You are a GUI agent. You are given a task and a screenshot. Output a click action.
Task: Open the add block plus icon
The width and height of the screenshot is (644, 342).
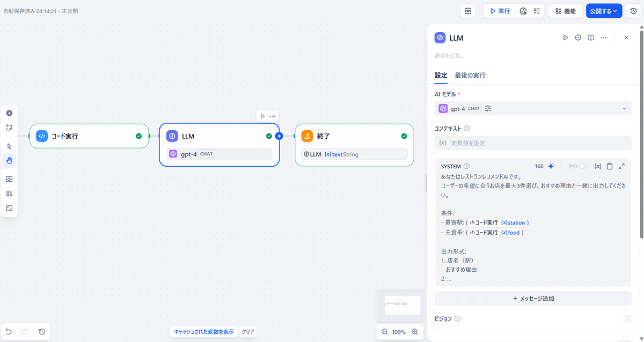point(9,113)
